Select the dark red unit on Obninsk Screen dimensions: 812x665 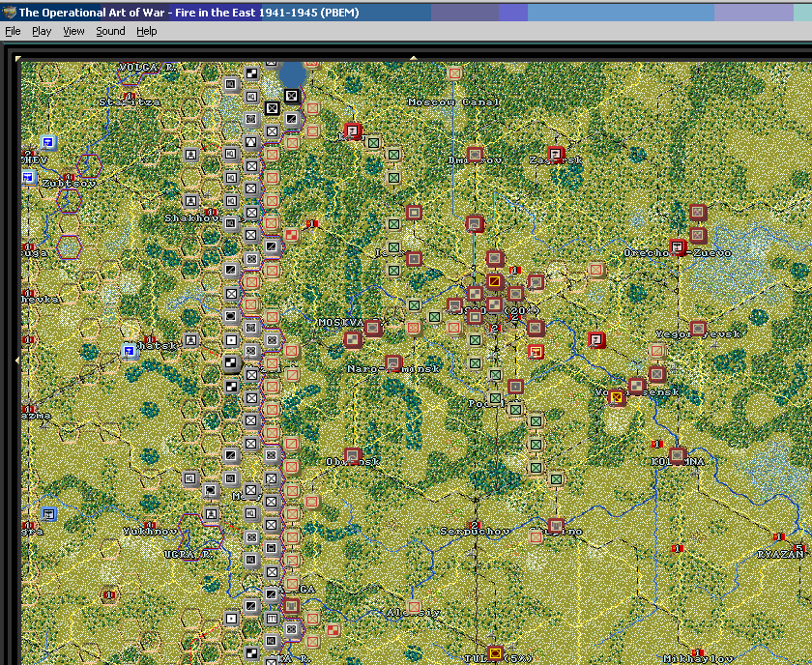pyautogui.click(x=353, y=456)
